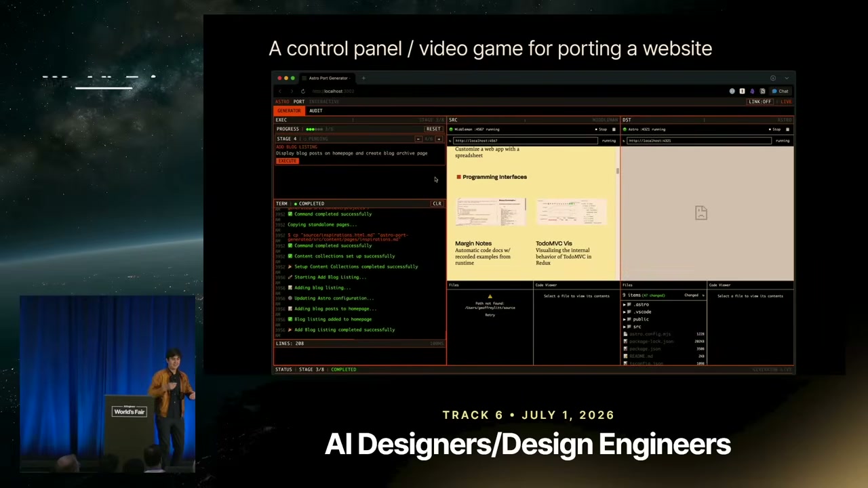Click the 'STAGE 3/8' status bar entry
The height and width of the screenshot is (488, 868).
[x=311, y=369]
